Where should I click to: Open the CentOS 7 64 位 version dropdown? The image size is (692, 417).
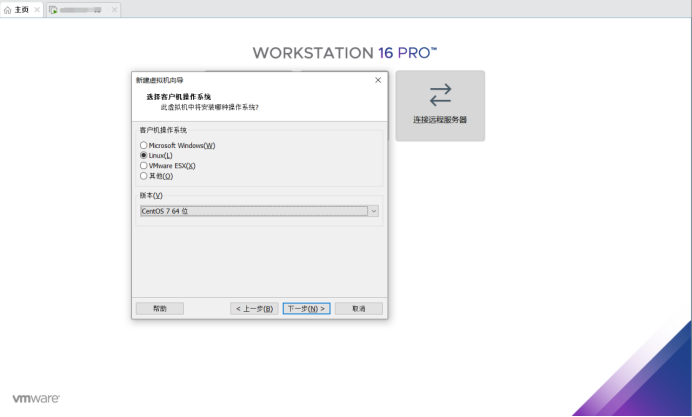tap(259, 211)
